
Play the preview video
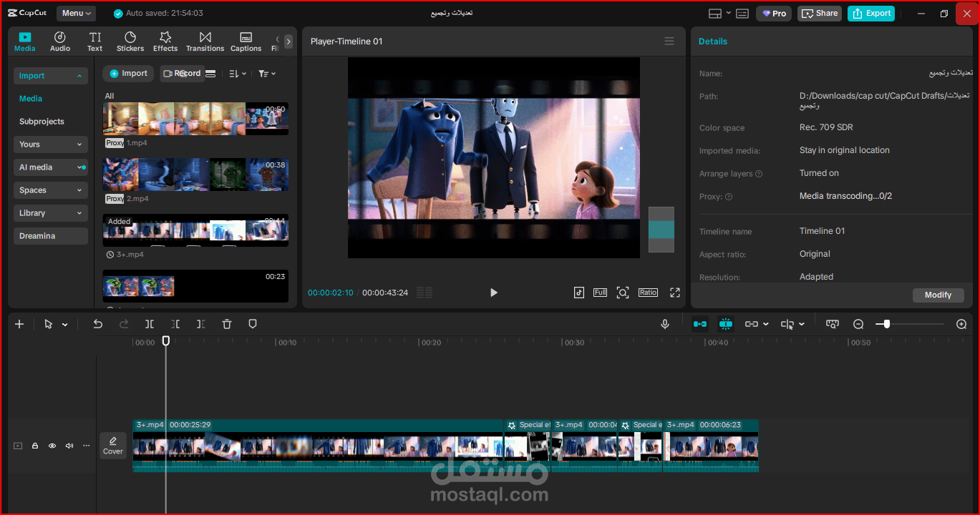[493, 293]
